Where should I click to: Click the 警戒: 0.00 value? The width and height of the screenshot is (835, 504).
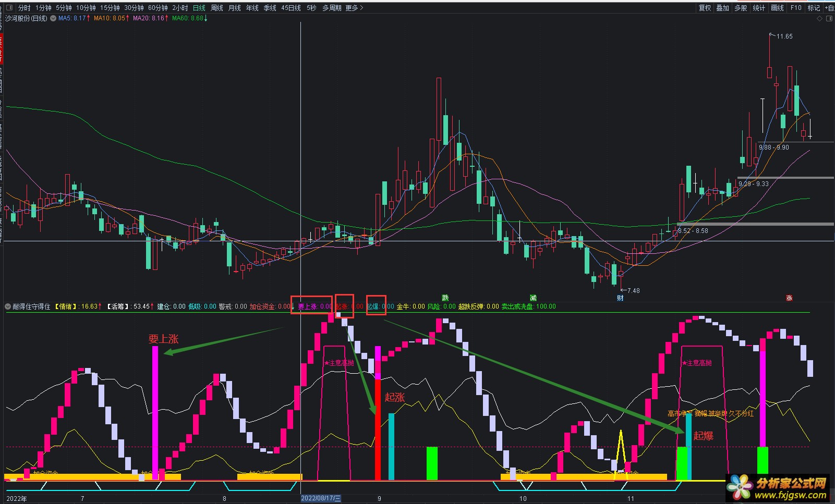(233, 306)
